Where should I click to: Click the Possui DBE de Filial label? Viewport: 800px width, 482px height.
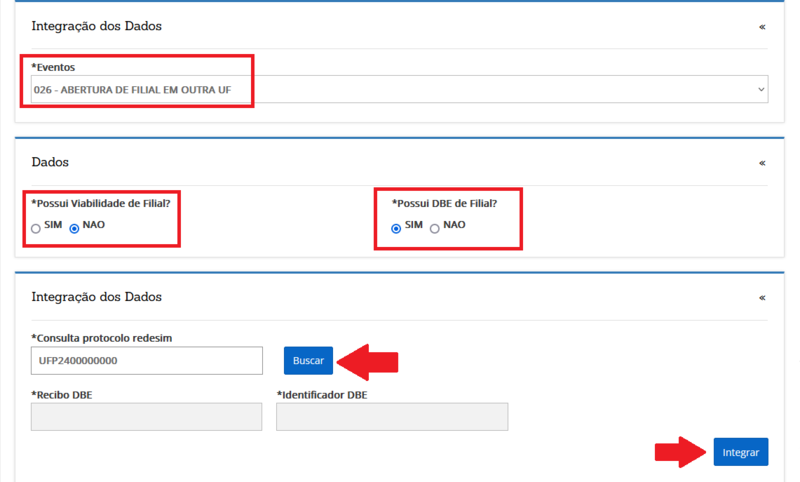[x=444, y=203]
